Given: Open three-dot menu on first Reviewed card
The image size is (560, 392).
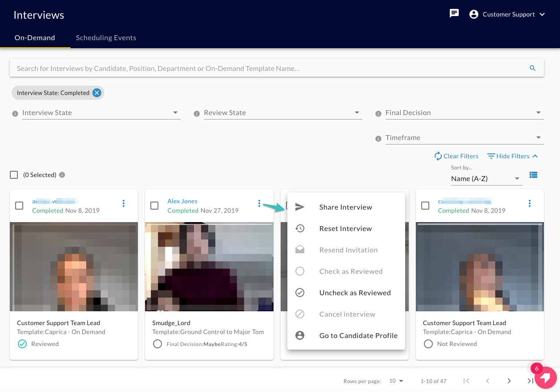Looking at the screenshot, I should [124, 203].
